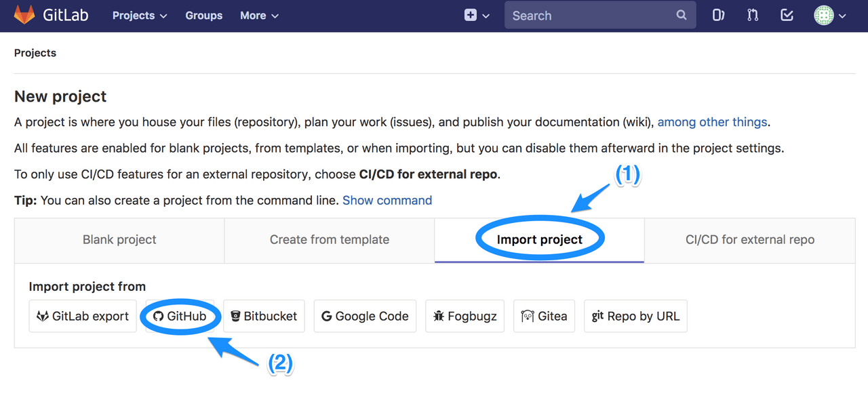Choose Bitbucket as import source
This screenshot has height=404, width=868.
tap(264, 316)
